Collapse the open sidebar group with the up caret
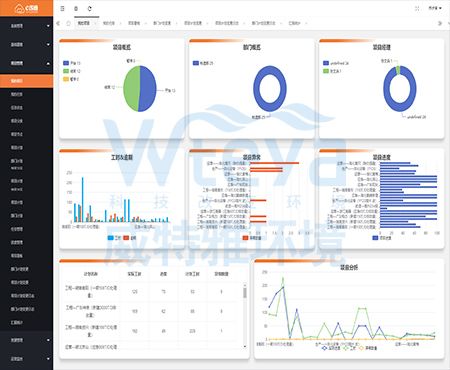This screenshot has height=370, width=450. (x=27, y=63)
